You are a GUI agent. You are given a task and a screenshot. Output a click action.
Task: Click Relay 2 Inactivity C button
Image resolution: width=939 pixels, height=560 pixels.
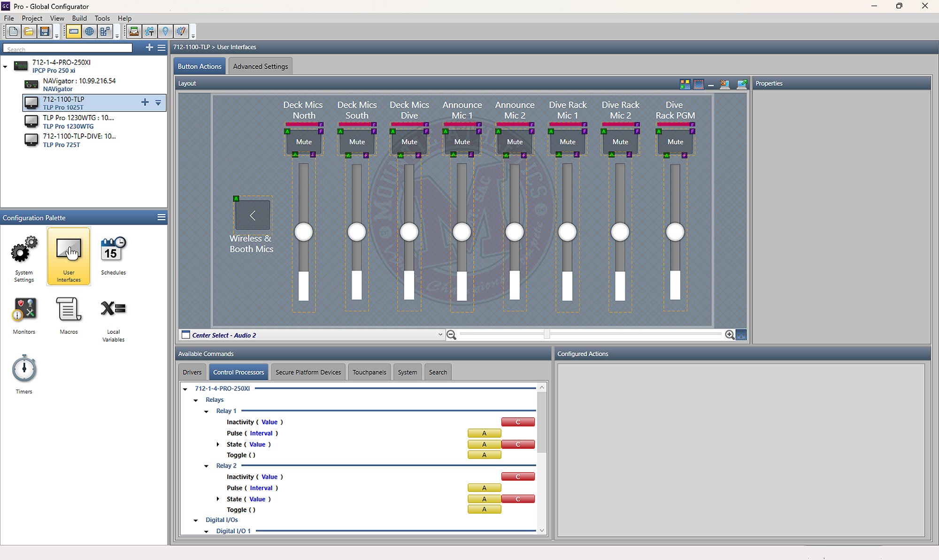point(516,476)
